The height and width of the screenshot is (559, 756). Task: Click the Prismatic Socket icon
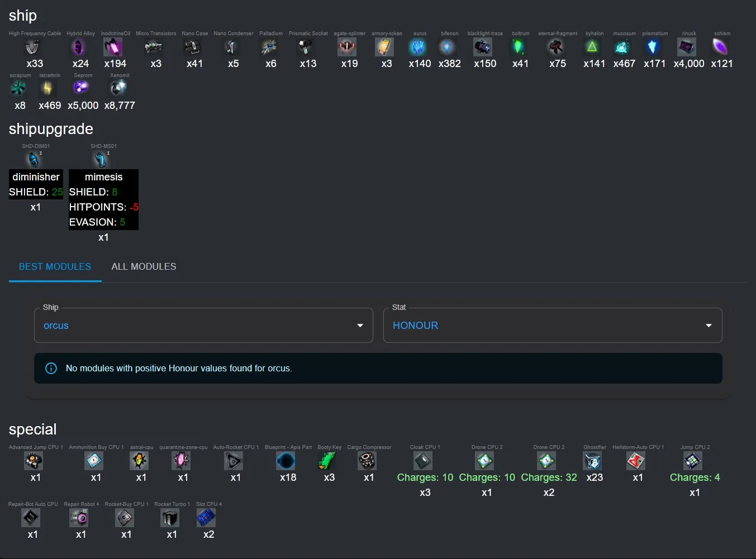coord(306,47)
